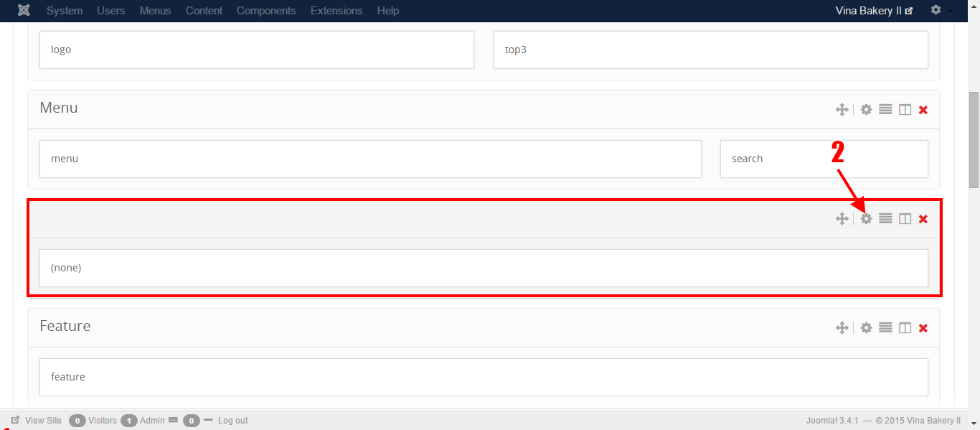Click the vertical page scrollbar

click(974, 139)
